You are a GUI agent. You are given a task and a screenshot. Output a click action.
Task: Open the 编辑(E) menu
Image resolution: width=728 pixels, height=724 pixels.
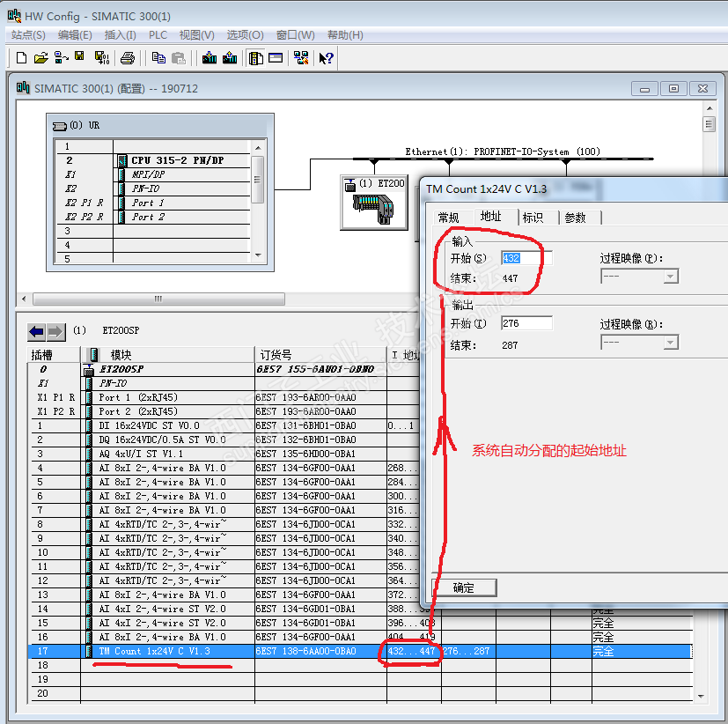click(75, 35)
